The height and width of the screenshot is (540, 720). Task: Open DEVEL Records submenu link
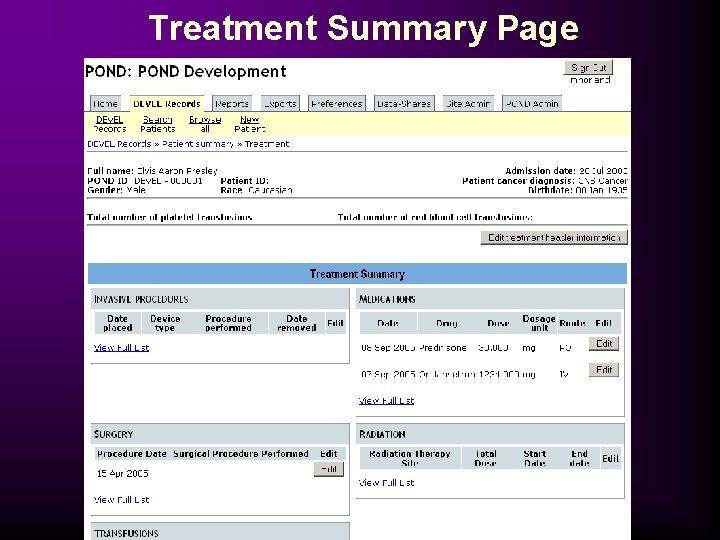click(x=110, y=124)
